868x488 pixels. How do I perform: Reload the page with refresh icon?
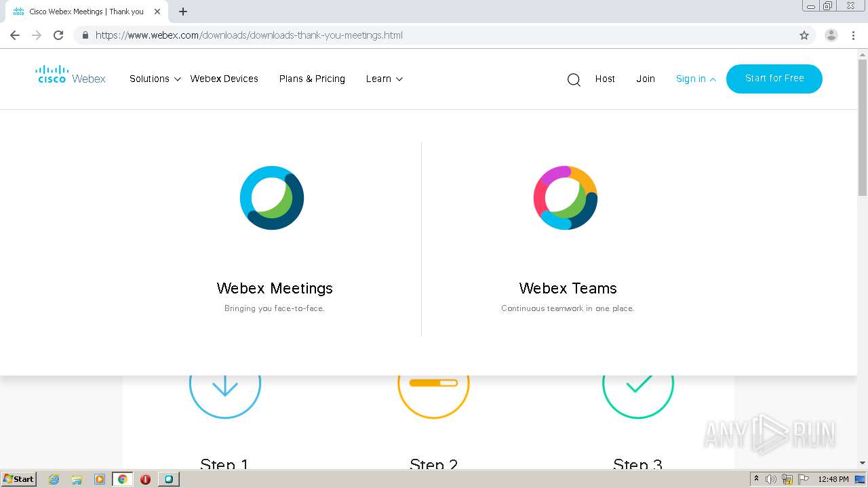coord(58,35)
